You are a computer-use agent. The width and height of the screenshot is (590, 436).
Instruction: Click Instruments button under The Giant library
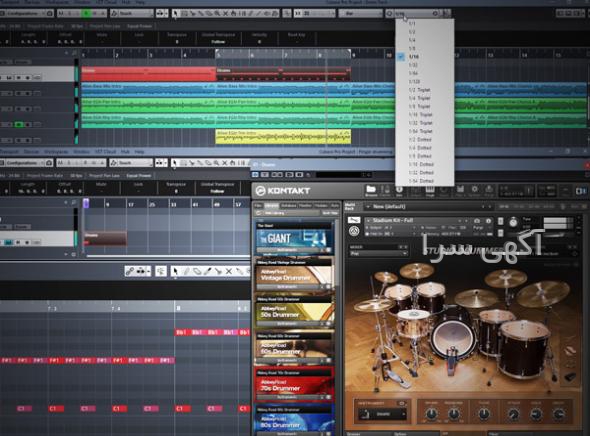pos(287,250)
